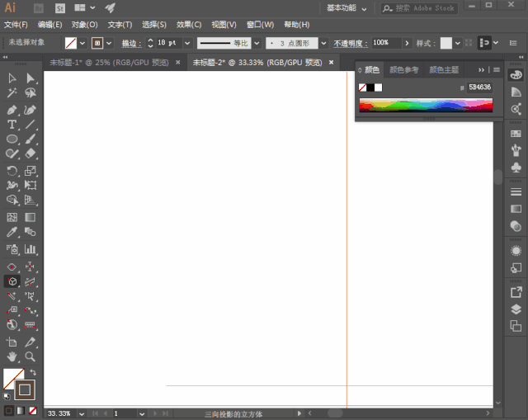Swap fill and stroke colors
The width and height of the screenshot is (528, 420).
click(x=33, y=372)
